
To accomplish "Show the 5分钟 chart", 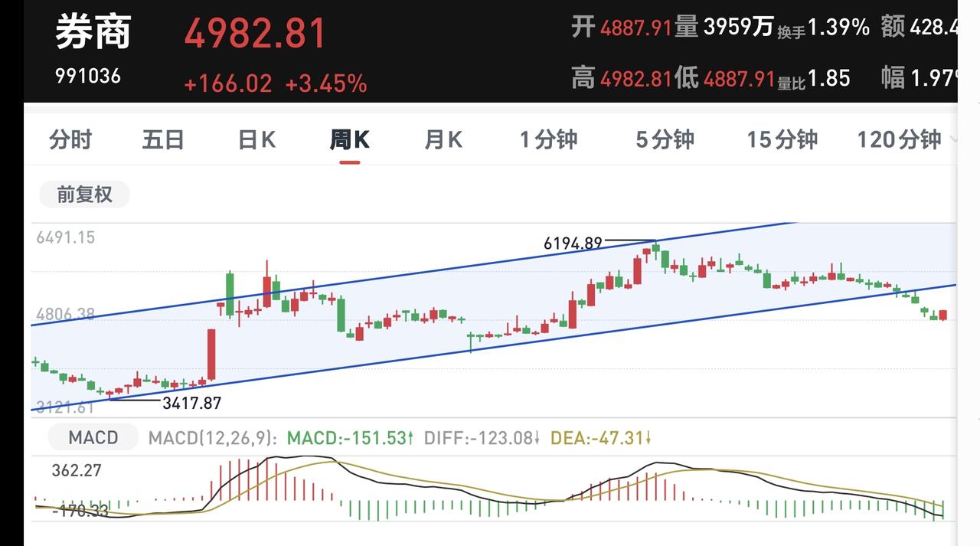I will (665, 139).
